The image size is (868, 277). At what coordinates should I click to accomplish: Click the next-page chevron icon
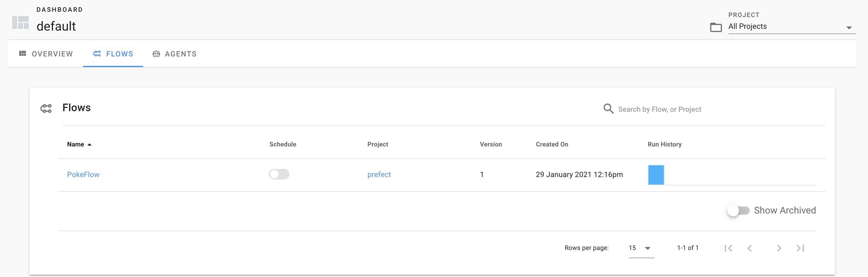(x=779, y=248)
